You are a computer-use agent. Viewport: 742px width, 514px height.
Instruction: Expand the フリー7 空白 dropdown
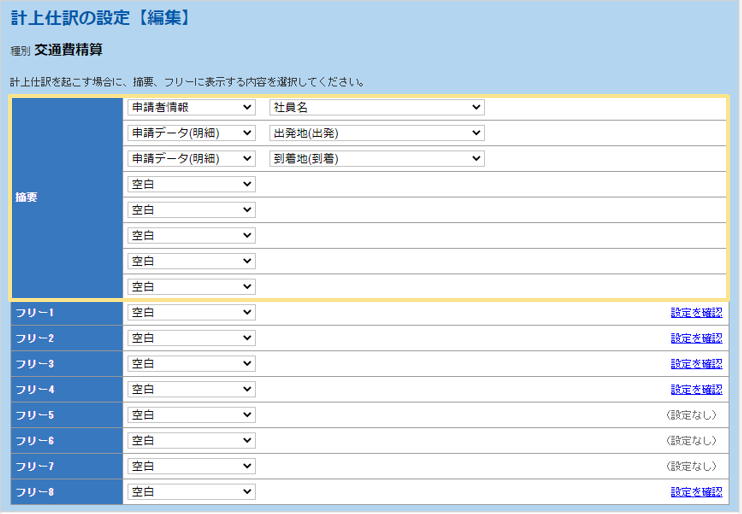point(191,466)
